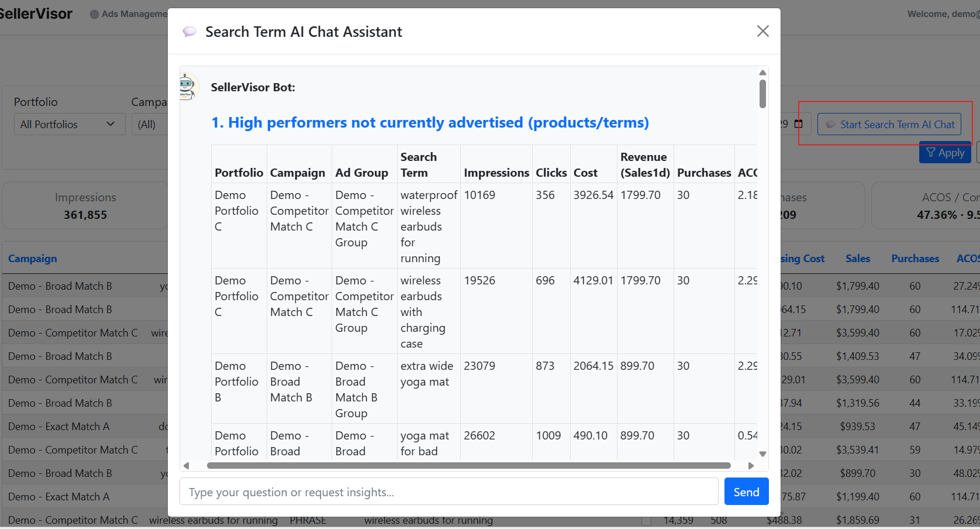980x529 pixels.
Task: Click the Start Search Term AI Chat button
Action: pyautogui.click(x=889, y=124)
